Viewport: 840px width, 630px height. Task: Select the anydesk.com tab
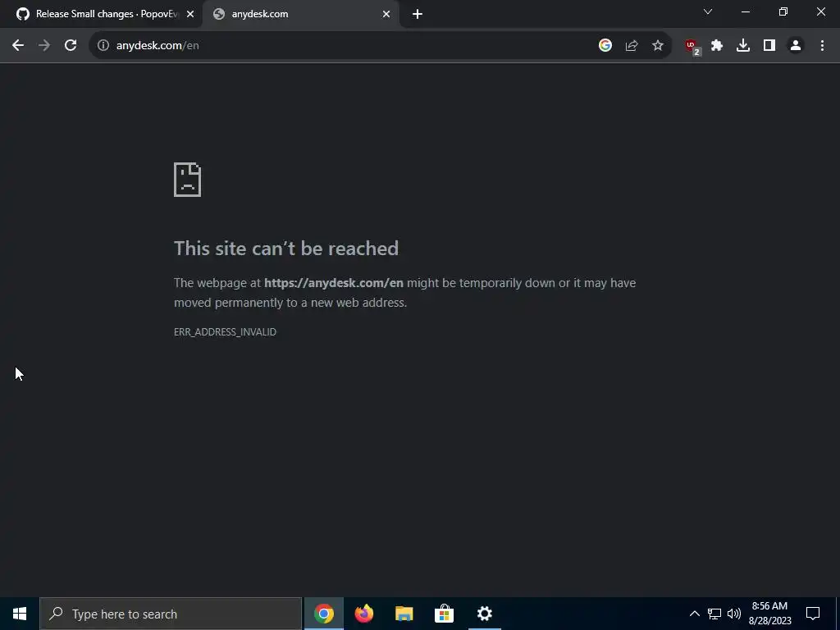click(x=300, y=14)
